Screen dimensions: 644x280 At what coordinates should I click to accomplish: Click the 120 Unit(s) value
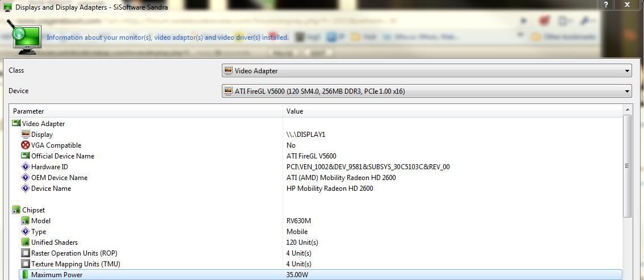(x=302, y=242)
